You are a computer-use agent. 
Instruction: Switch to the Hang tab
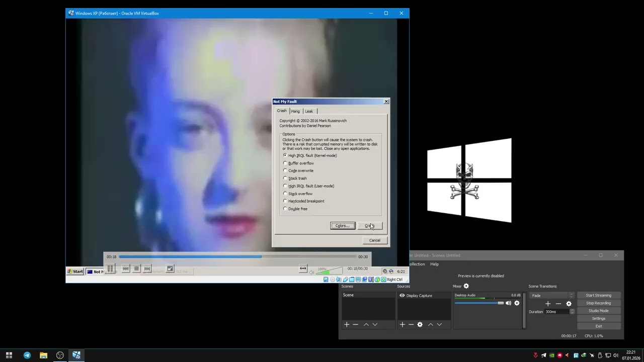[295, 111]
